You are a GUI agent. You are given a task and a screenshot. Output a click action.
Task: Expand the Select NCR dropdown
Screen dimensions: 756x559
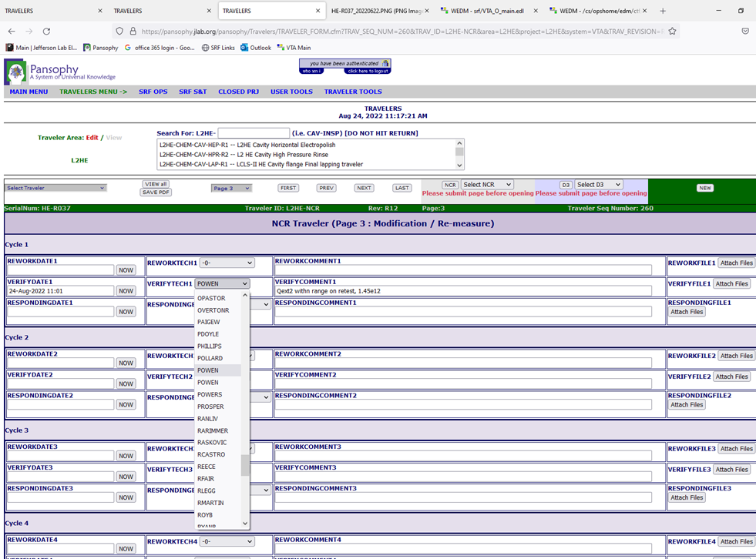(x=487, y=185)
